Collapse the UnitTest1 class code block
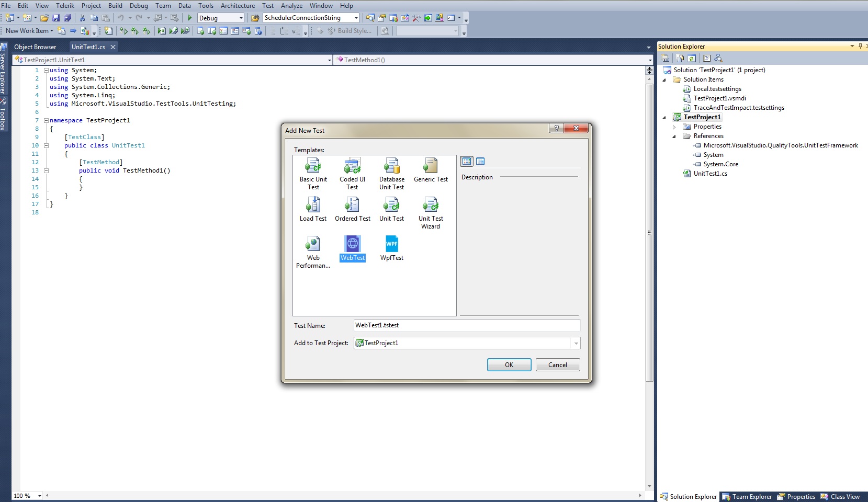The image size is (868, 502). click(x=46, y=145)
